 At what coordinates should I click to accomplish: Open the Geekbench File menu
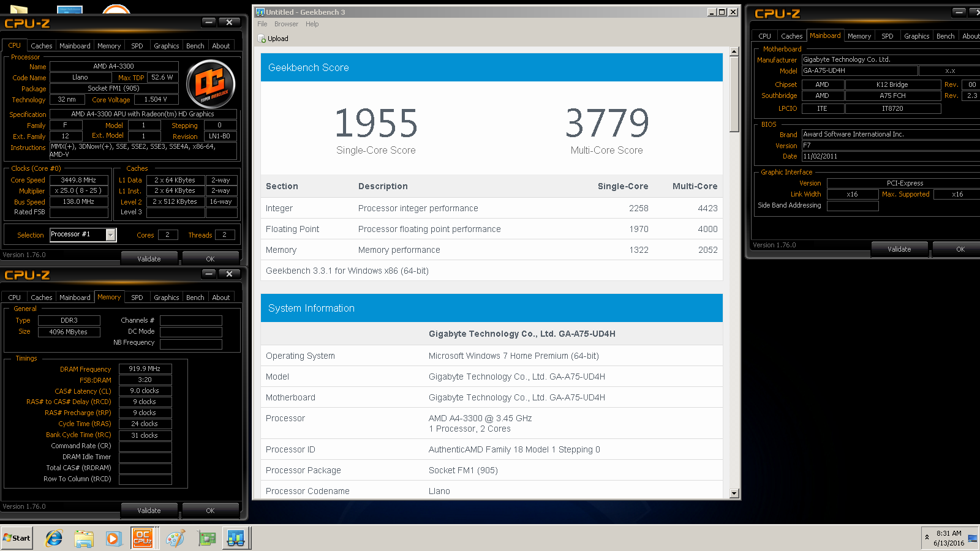[262, 24]
